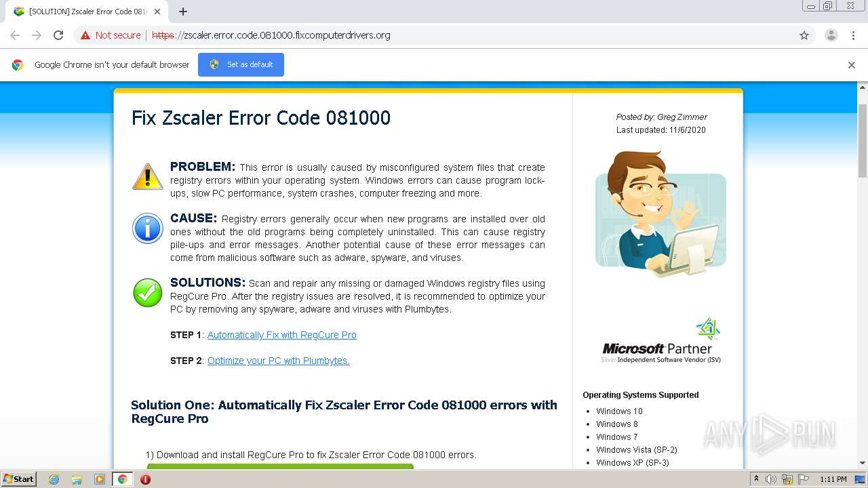This screenshot has width=868, height=488.
Task: Dismiss the default browser notification bar
Action: click(x=852, y=65)
